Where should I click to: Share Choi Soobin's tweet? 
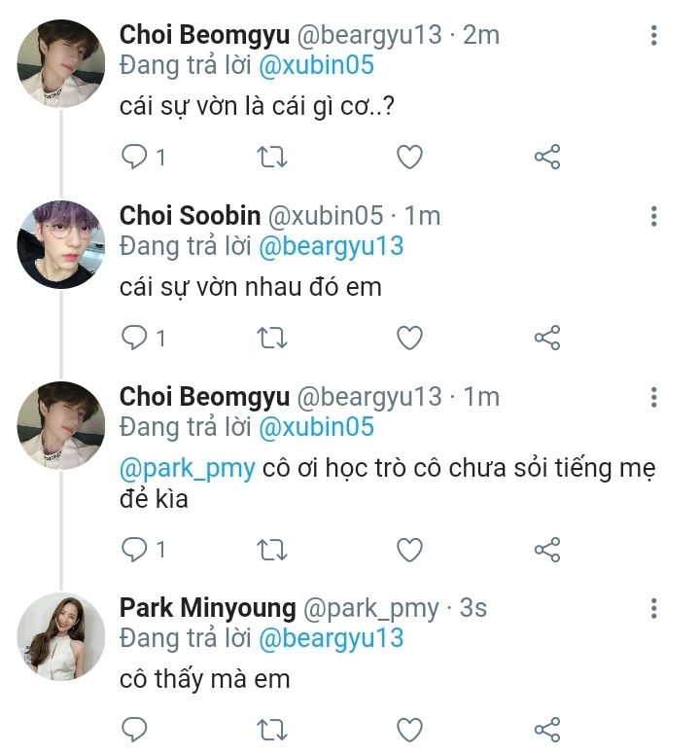point(547,338)
